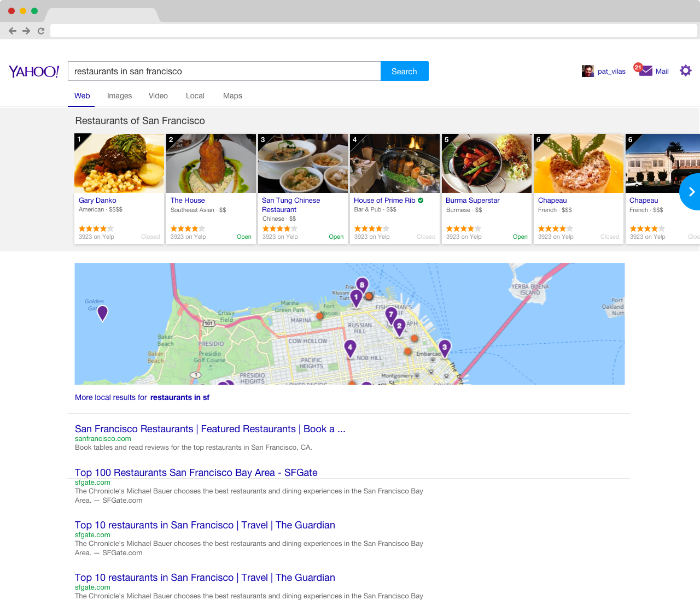
Task: Click the Mail text link
Action: (x=662, y=71)
